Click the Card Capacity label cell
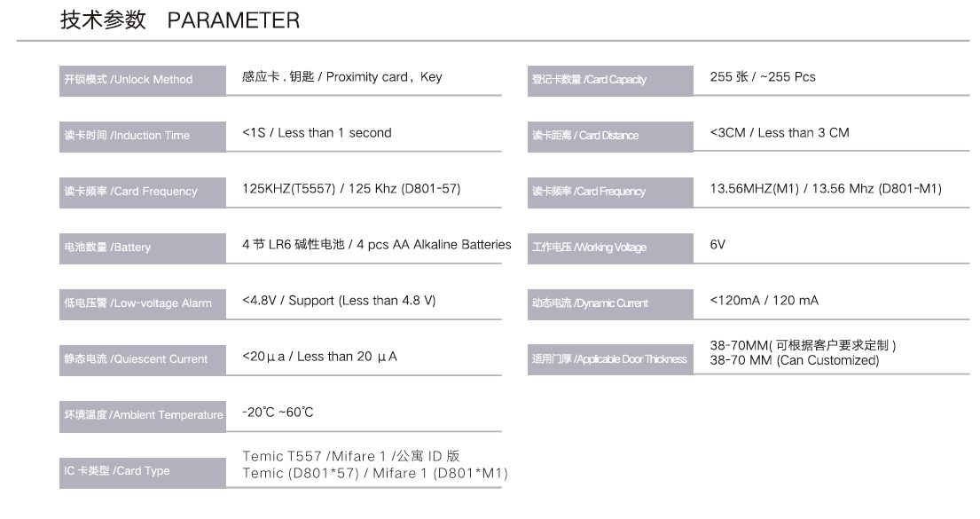Screen dimensions: 980x519 (610, 80)
